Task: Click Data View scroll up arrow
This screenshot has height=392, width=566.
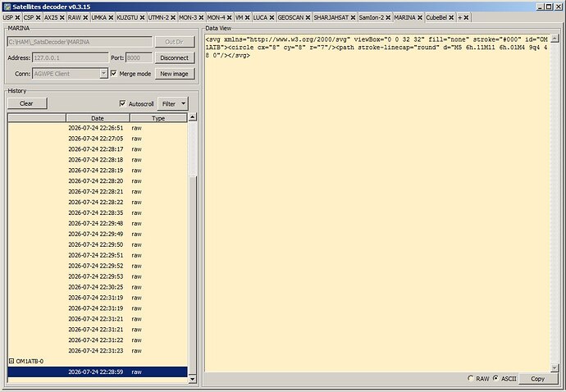Action: click(x=555, y=39)
